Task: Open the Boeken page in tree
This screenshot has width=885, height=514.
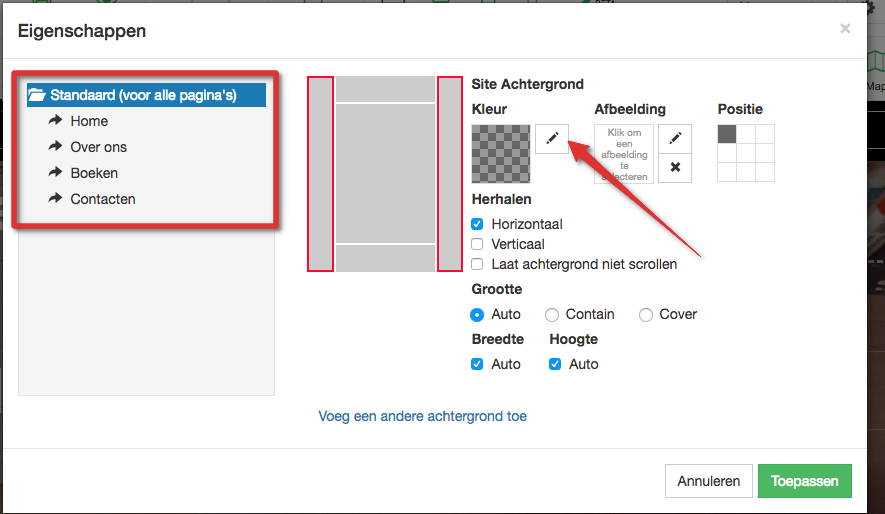Action: pyautogui.click(x=94, y=173)
